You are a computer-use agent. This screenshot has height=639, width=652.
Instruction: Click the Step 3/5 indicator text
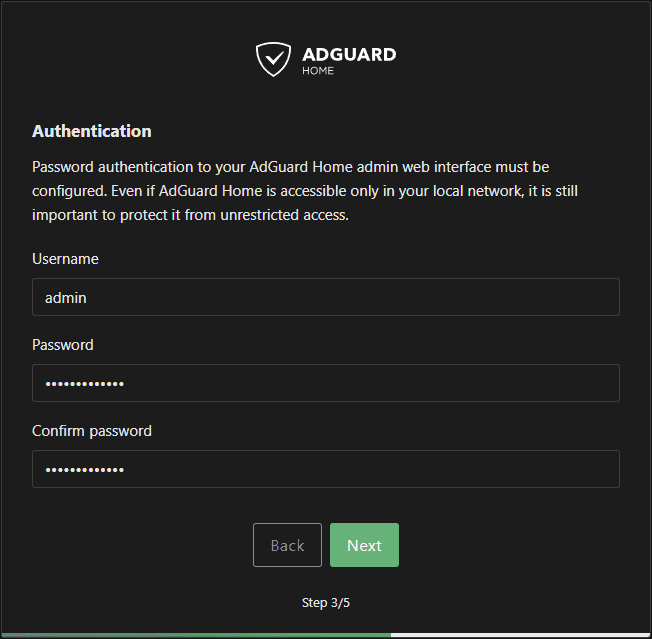tap(326, 603)
